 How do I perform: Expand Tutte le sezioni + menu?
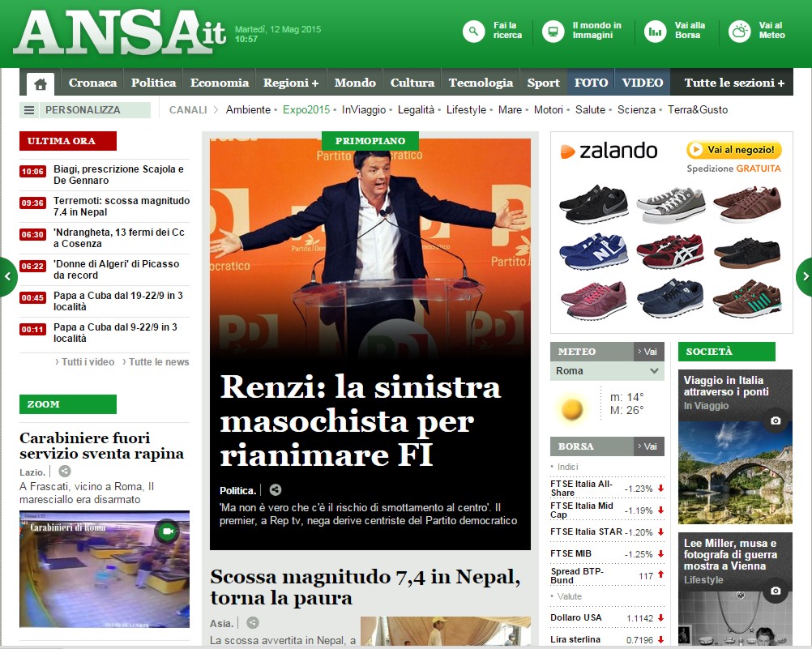pyautogui.click(x=734, y=83)
